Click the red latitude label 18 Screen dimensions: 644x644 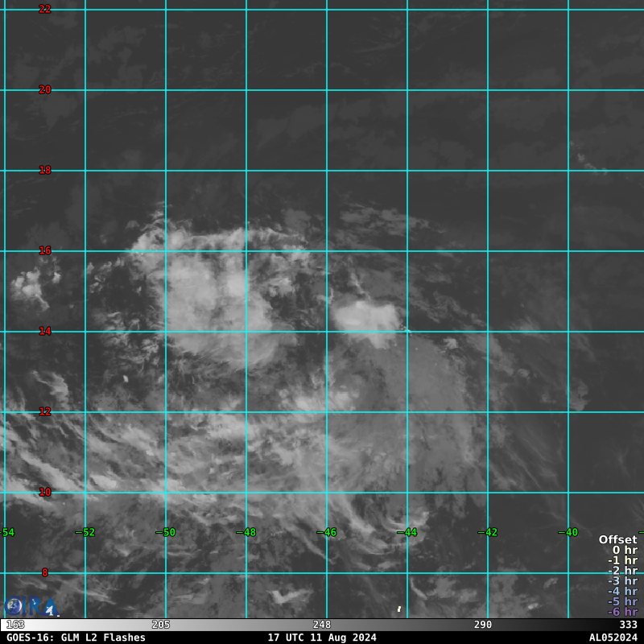pos(45,170)
